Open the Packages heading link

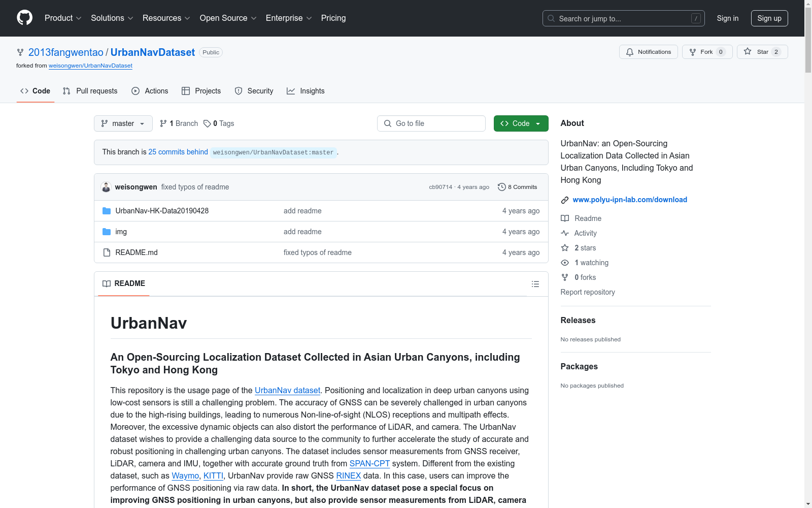coord(579,366)
